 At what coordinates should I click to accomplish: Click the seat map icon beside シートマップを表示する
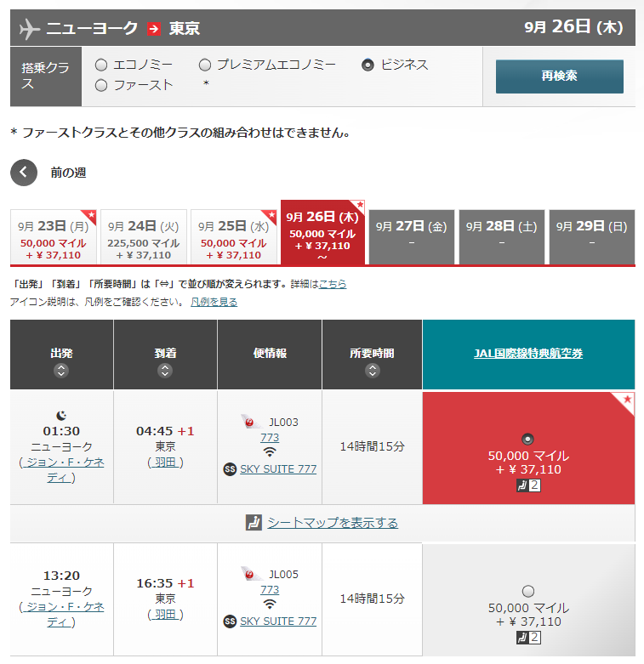(x=254, y=523)
